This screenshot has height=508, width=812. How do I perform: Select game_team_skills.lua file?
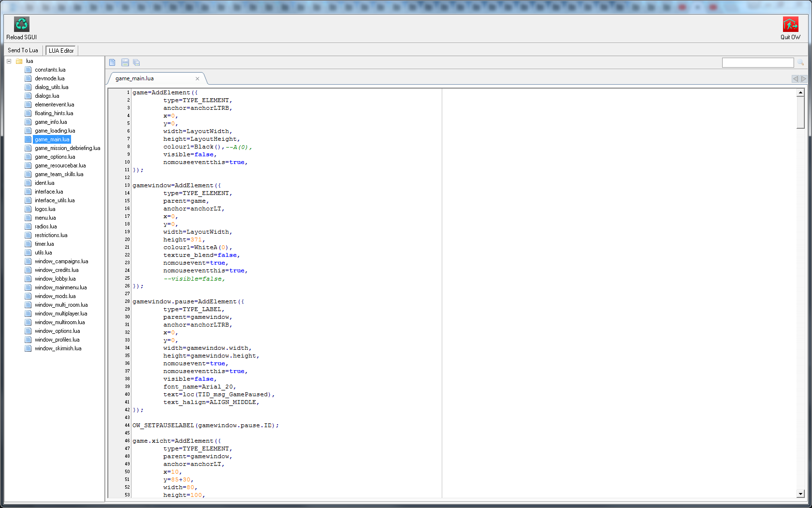[x=59, y=174]
